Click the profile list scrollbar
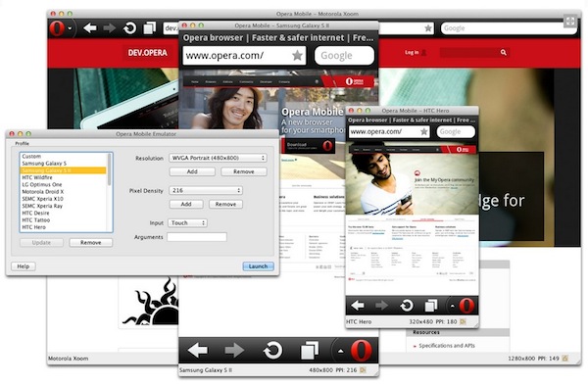The width and height of the screenshot is (588, 385). click(x=110, y=169)
